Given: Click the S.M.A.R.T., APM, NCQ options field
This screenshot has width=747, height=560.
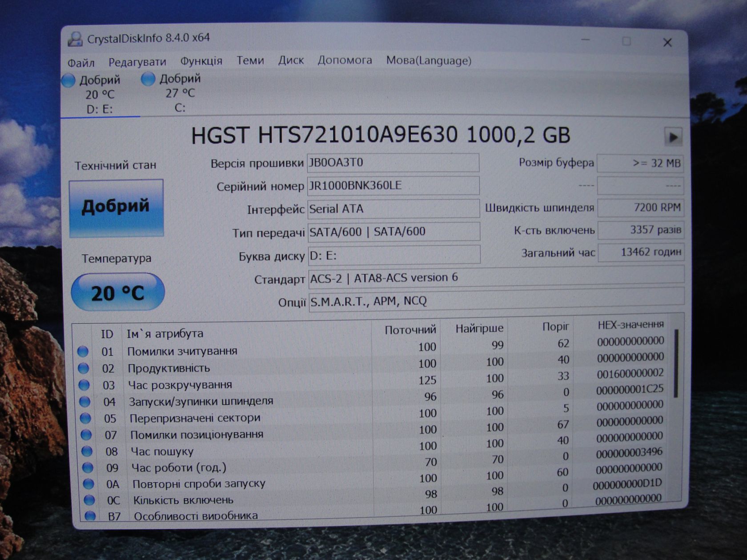Looking at the screenshot, I should 496,301.
